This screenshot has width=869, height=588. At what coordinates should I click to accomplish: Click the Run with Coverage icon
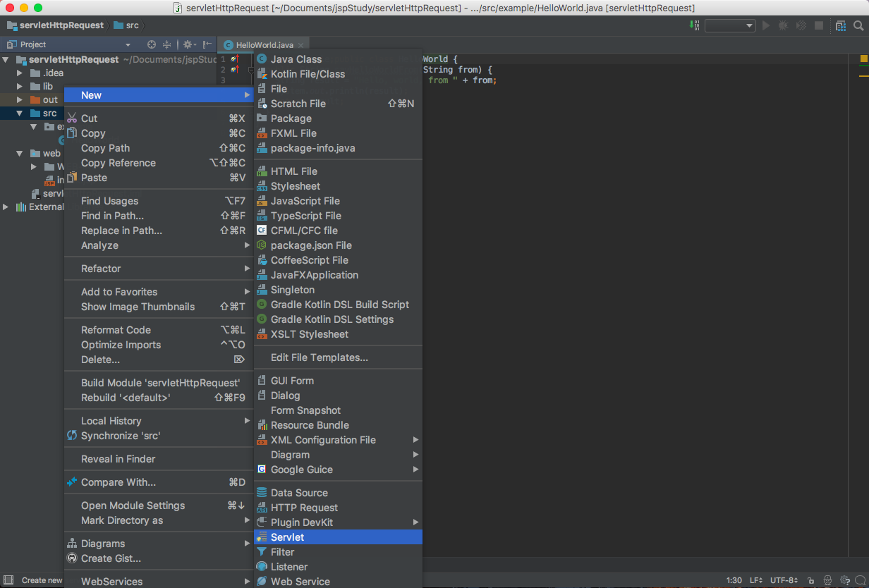click(801, 25)
